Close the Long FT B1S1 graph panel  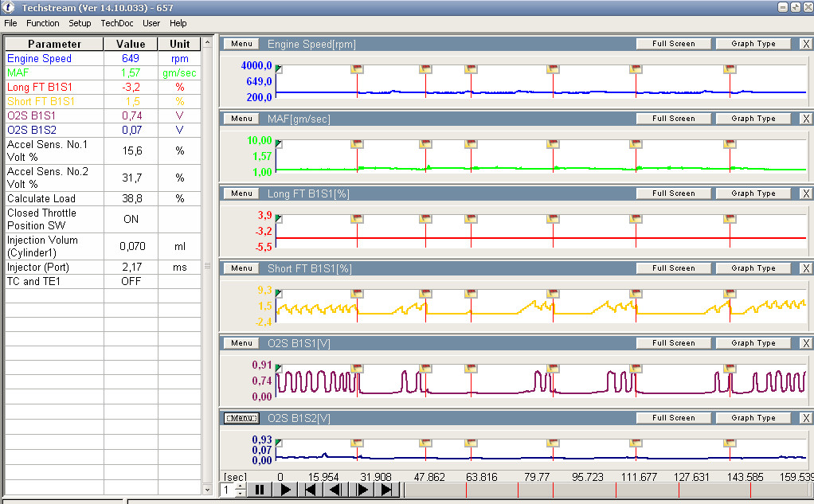(805, 193)
